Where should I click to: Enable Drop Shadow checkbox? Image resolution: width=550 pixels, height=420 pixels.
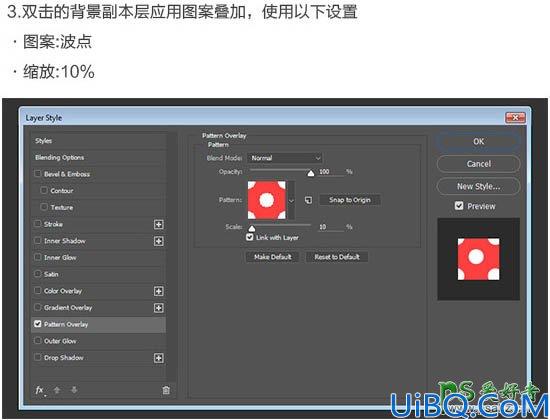pyautogui.click(x=38, y=357)
